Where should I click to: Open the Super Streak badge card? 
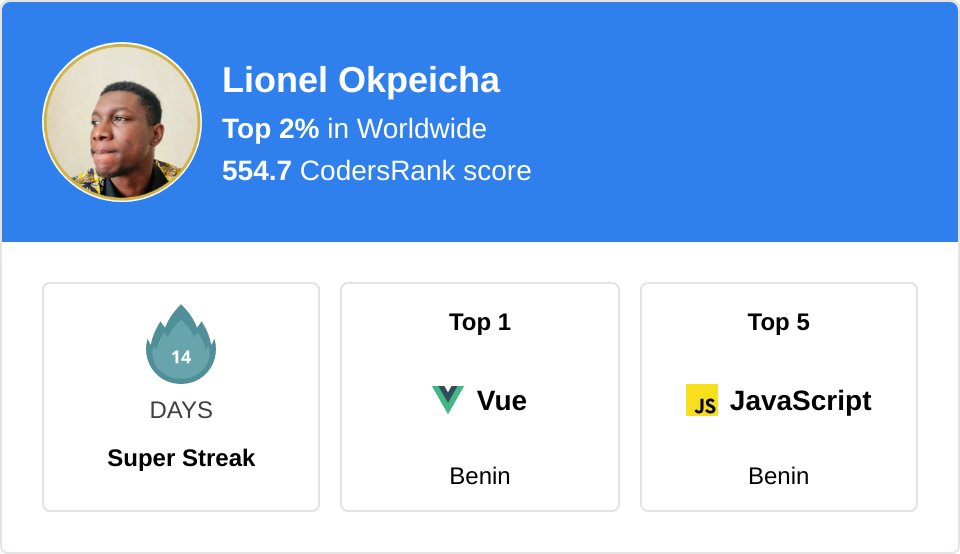181,397
